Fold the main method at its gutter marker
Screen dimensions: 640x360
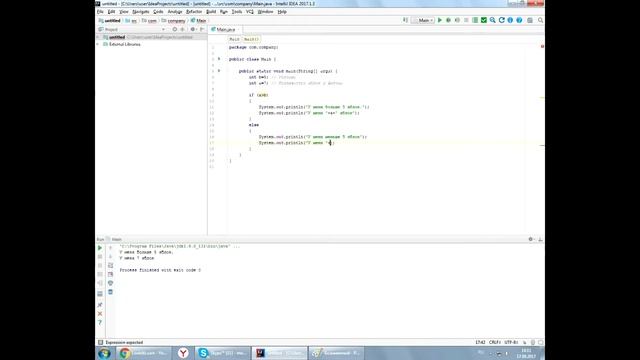tap(219, 71)
